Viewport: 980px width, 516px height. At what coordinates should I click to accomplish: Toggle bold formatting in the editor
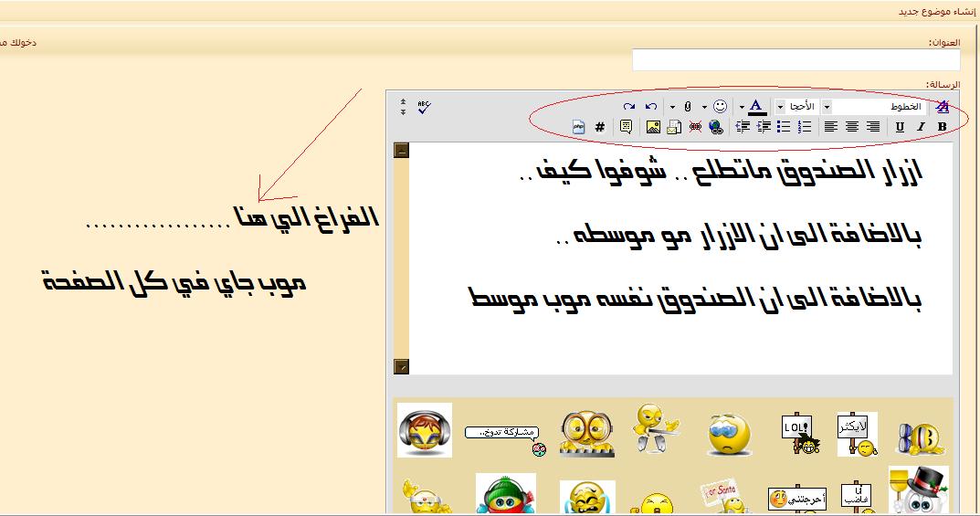[943, 127]
